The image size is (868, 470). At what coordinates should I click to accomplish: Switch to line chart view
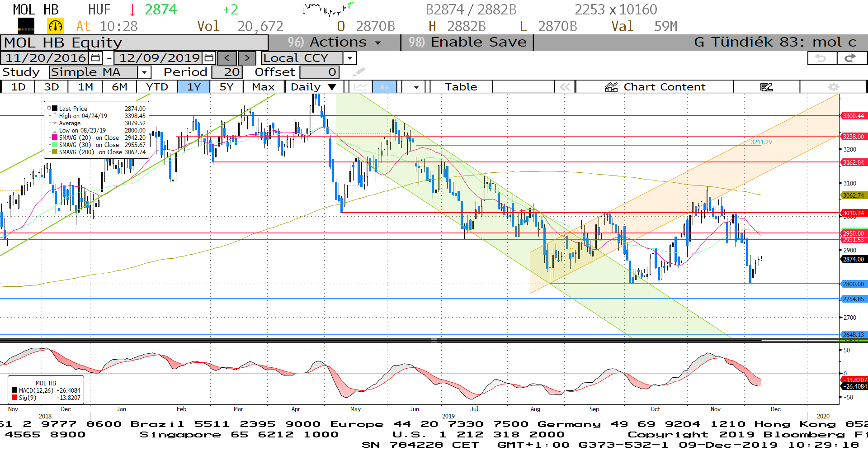[x=360, y=87]
